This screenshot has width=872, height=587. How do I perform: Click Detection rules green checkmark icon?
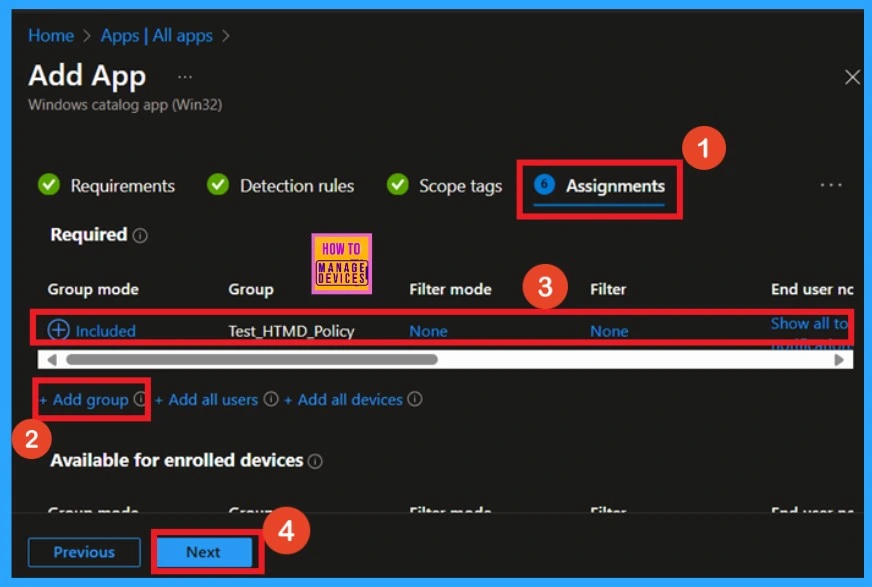(x=218, y=184)
